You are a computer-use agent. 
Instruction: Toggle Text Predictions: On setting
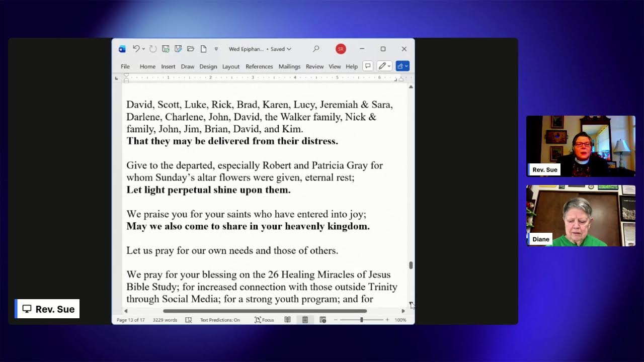click(220, 320)
